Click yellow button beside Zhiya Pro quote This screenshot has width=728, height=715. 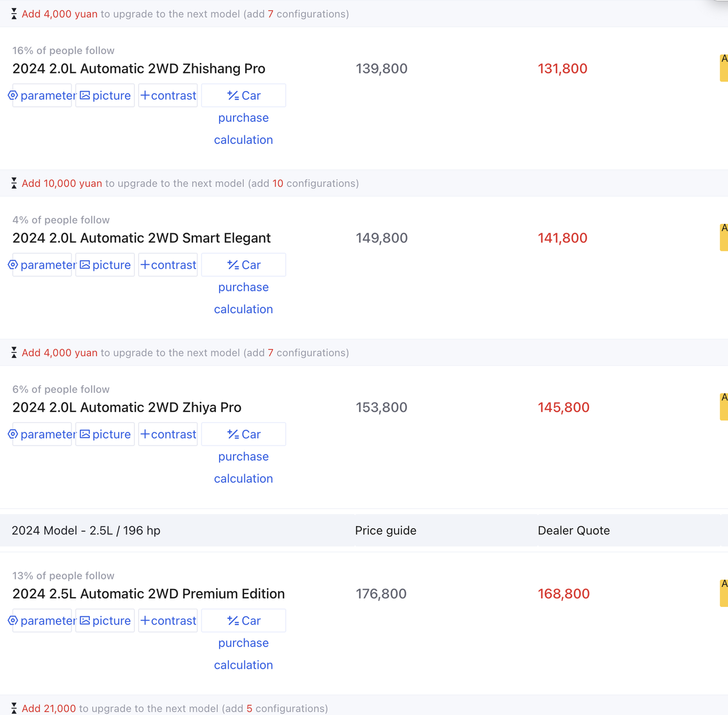coord(724,407)
